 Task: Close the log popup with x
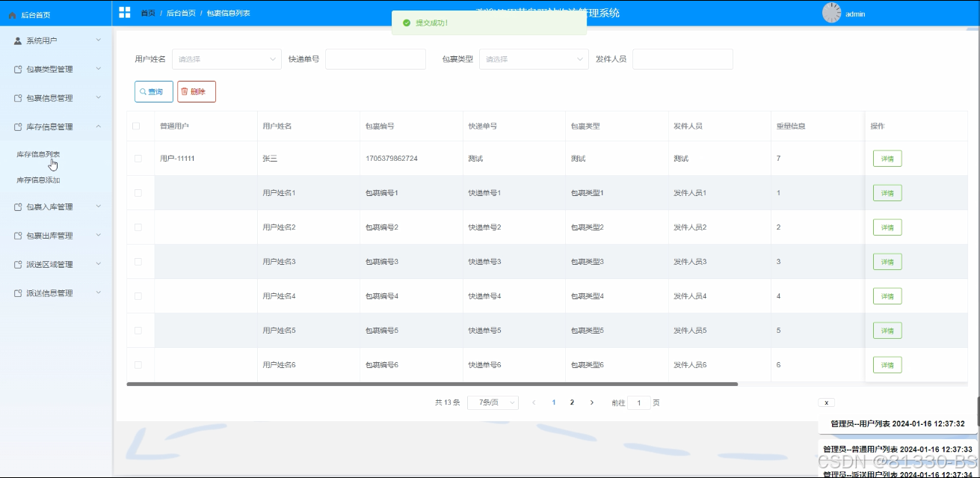point(826,402)
